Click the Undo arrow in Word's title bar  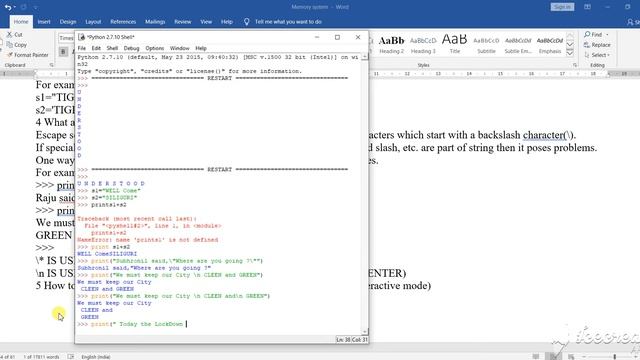pyautogui.click(x=7, y=7)
